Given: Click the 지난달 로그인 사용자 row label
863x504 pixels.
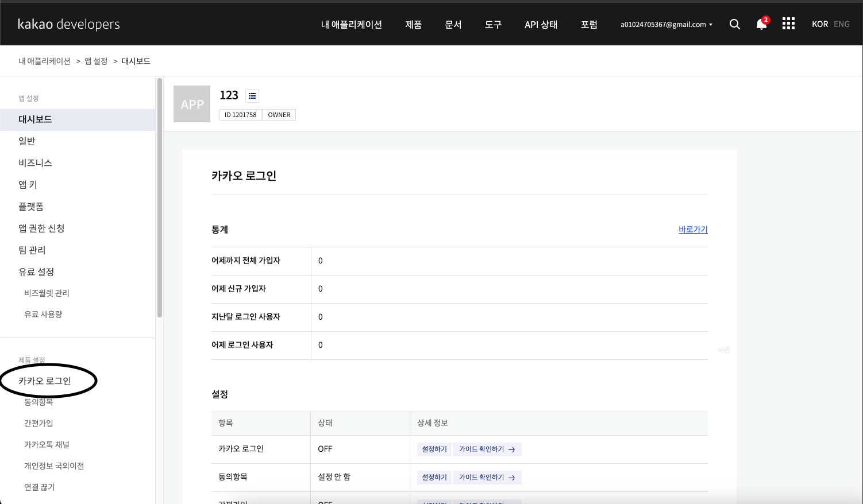Looking at the screenshot, I should coord(246,317).
